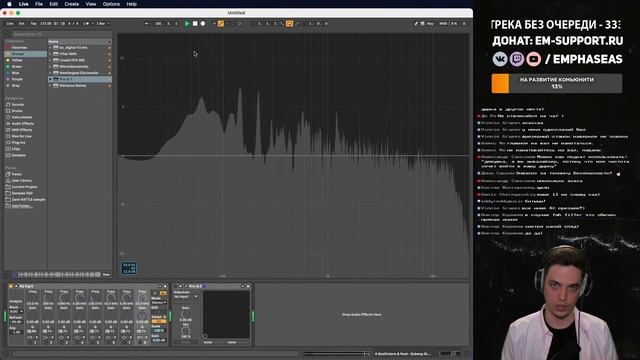Toggle the computer MIDI keyboard icon

422,24
